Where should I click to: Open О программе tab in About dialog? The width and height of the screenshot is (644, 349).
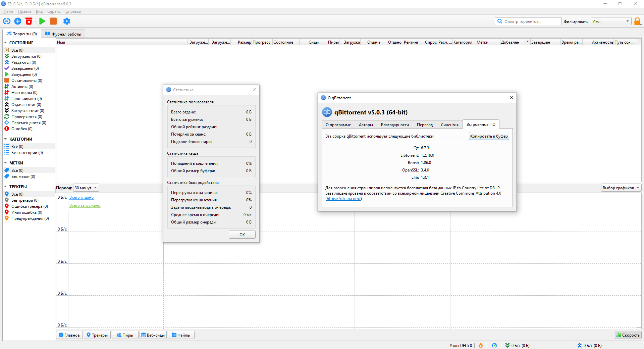point(338,125)
